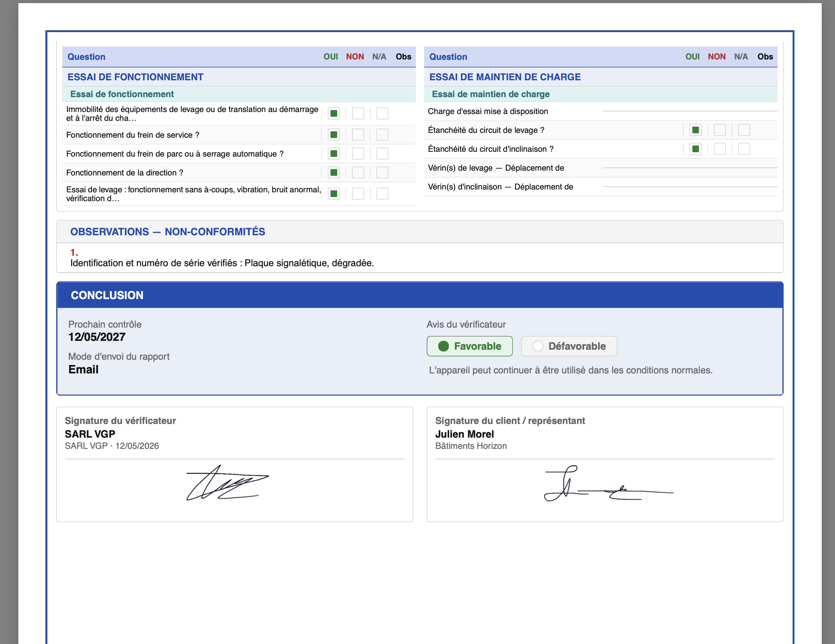Check NON for Essai de levage row
Screen dimensions: 835x644
[358, 194]
